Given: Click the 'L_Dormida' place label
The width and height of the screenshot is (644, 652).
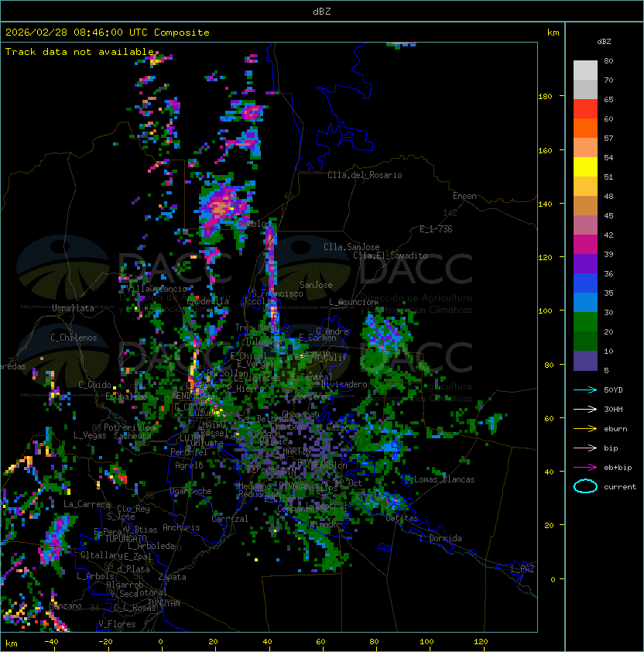Looking at the screenshot, I should coord(440,538).
